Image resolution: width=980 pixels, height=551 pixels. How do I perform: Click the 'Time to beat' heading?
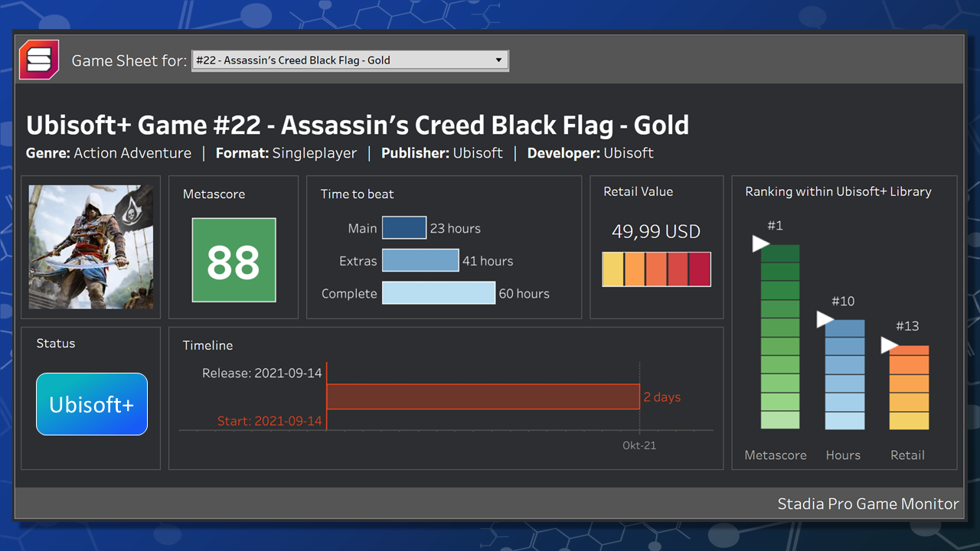[x=357, y=194]
